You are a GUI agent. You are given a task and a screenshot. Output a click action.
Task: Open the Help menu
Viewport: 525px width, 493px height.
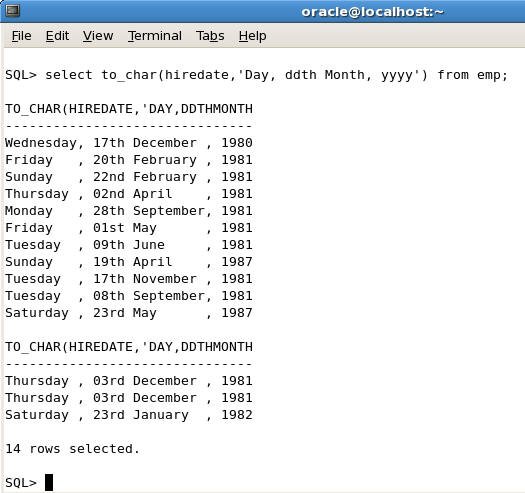pyautogui.click(x=252, y=36)
